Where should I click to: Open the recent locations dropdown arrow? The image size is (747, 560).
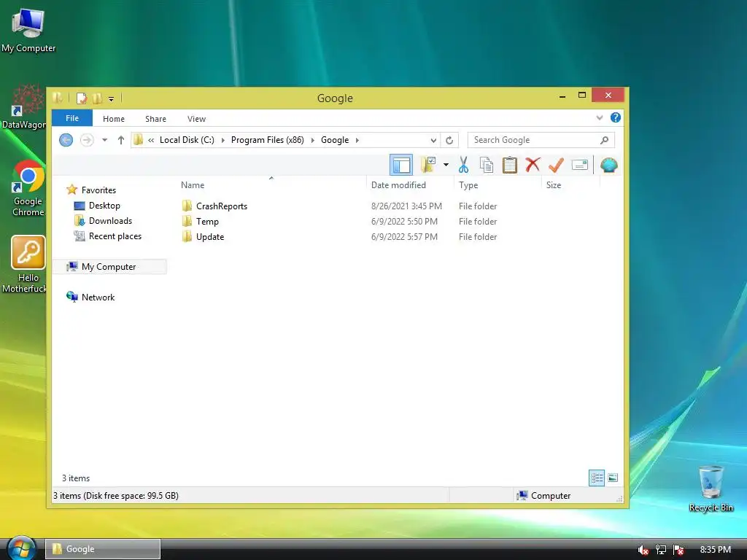pyautogui.click(x=105, y=140)
